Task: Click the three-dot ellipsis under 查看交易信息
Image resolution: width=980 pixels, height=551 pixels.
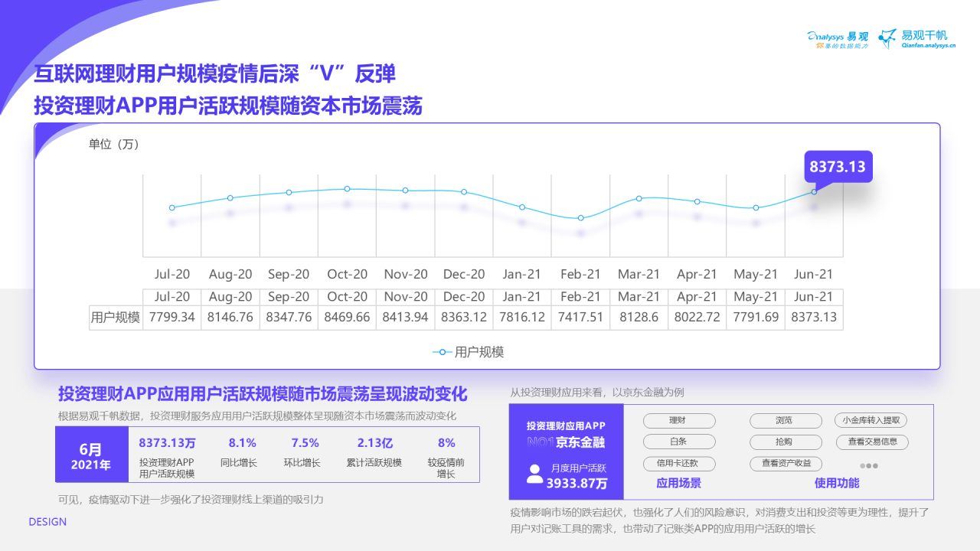Action: coord(869,465)
